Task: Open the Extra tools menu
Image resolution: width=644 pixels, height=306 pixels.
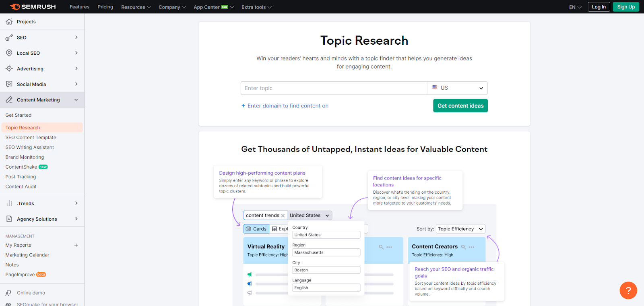Action: pyautogui.click(x=256, y=7)
